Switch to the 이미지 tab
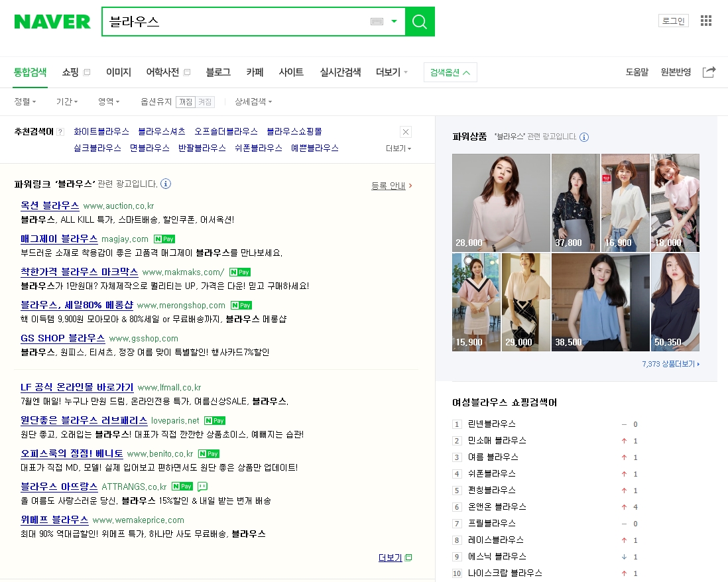Viewport: 728px width, 582px height. pyautogui.click(x=119, y=72)
